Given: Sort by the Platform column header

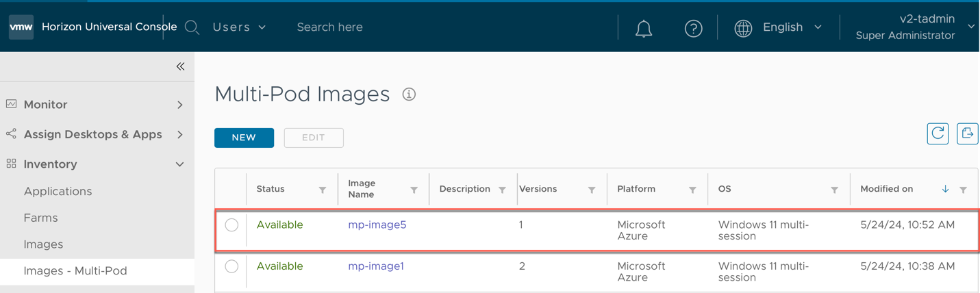Looking at the screenshot, I should point(636,189).
